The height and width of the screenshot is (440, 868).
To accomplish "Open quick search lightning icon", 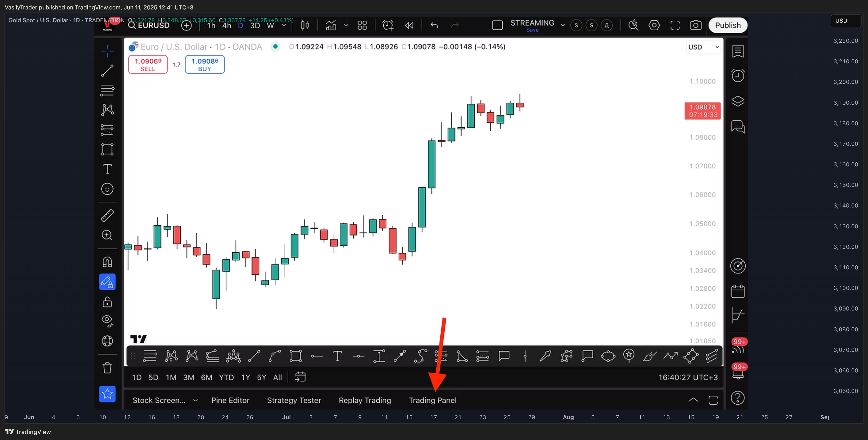I will tap(633, 25).
